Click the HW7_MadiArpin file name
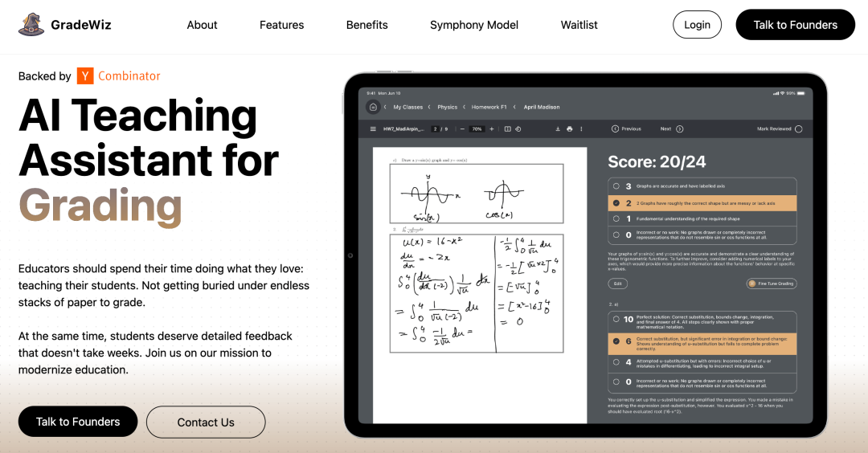The width and height of the screenshot is (868, 453). 403,129
